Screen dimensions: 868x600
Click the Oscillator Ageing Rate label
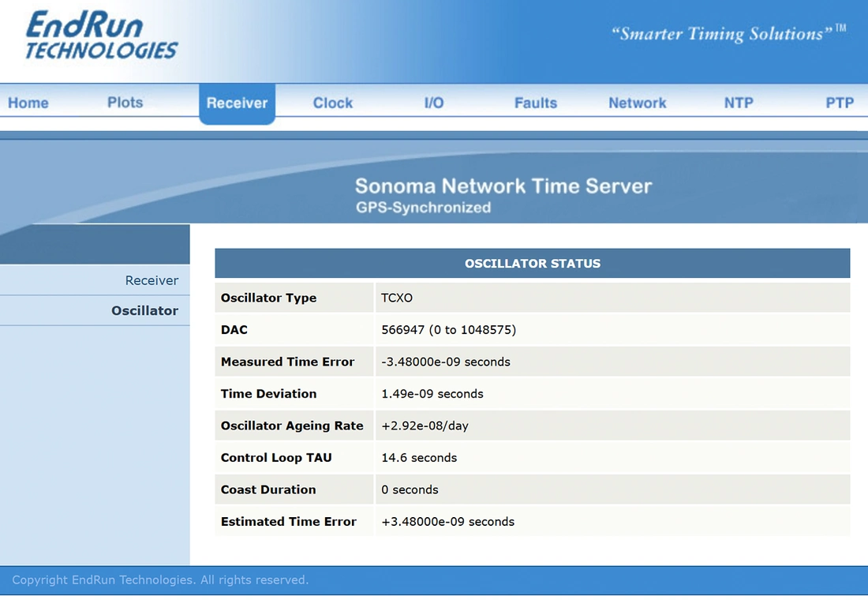pyautogui.click(x=292, y=426)
